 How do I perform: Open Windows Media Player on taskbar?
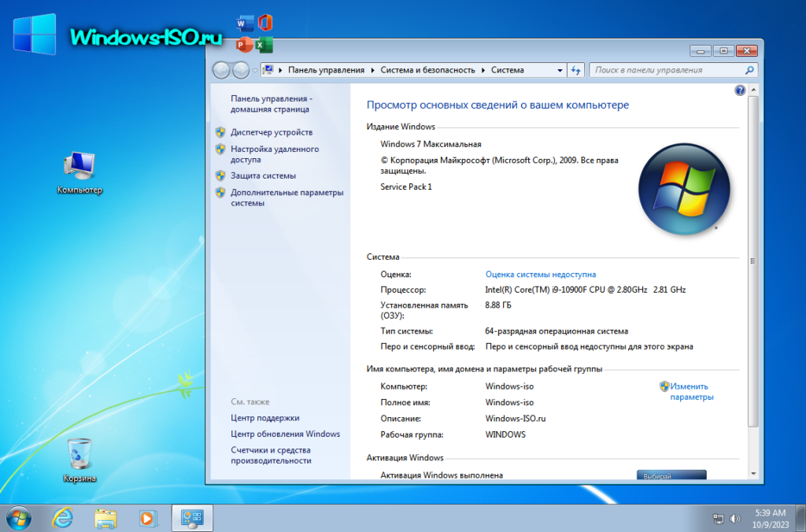tap(147, 518)
